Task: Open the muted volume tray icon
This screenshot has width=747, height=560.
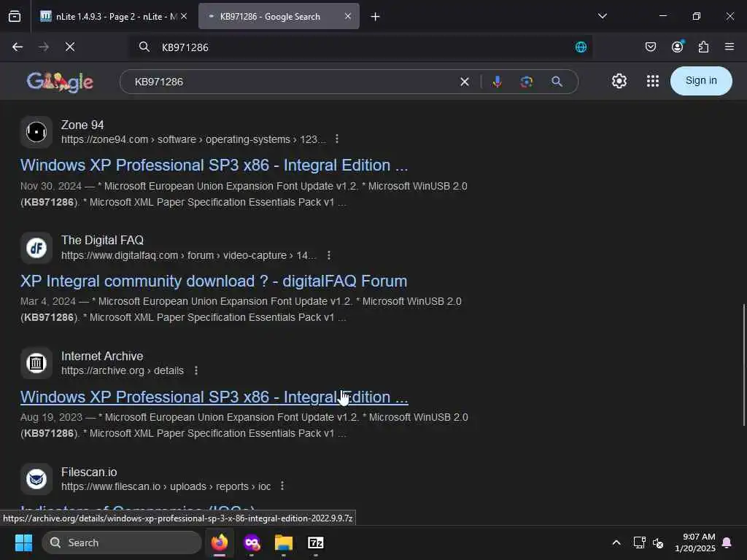Action: (x=659, y=542)
